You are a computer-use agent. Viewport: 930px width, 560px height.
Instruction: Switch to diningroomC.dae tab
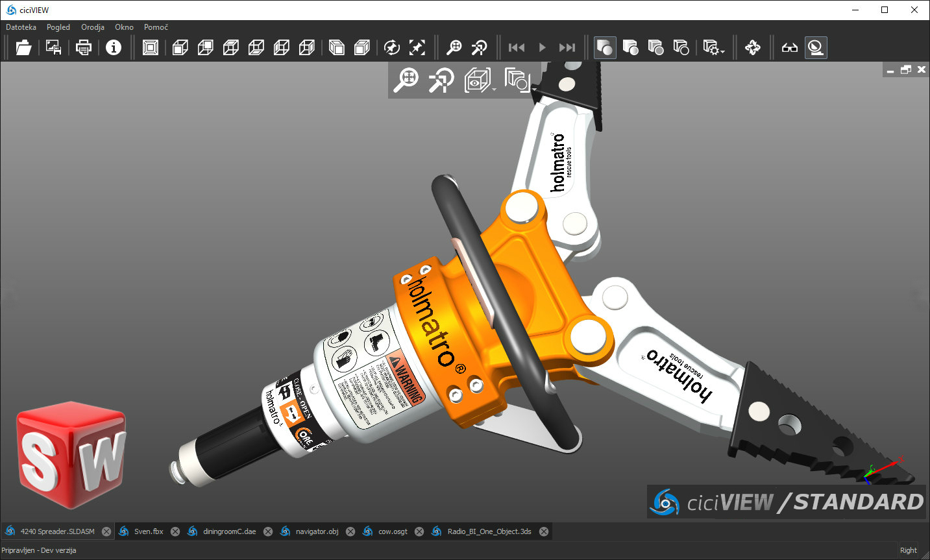229,531
